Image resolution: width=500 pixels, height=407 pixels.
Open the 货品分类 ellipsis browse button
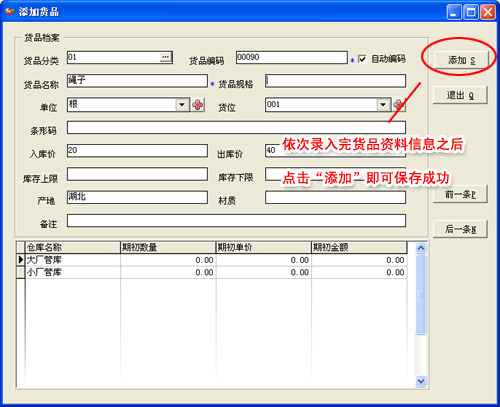pyautogui.click(x=165, y=57)
